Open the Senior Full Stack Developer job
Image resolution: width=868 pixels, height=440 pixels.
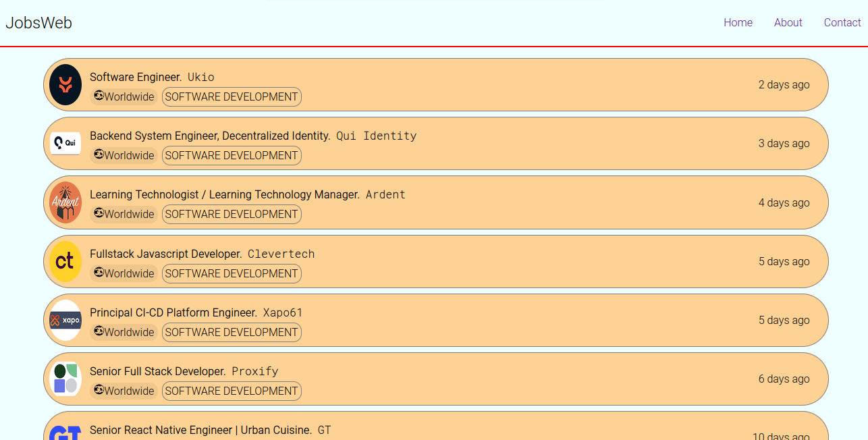(x=158, y=371)
